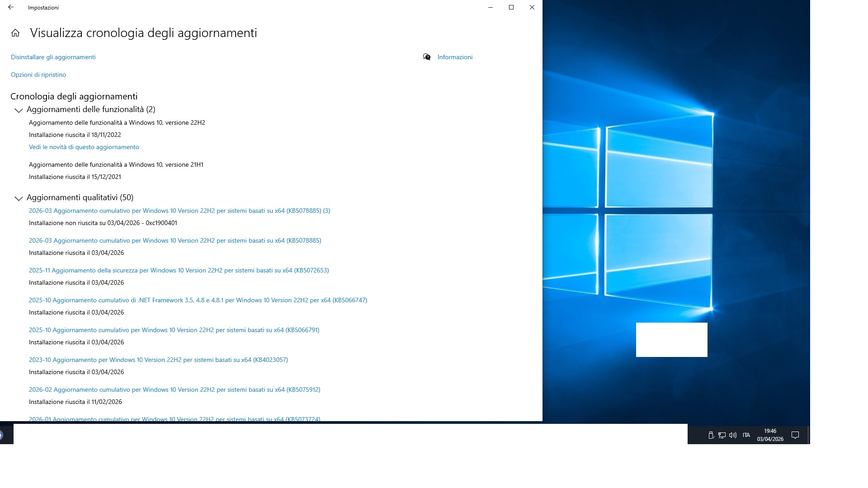Maximize the Impostazioni window
The height and width of the screenshot is (488, 868).
pyautogui.click(x=511, y=7)
